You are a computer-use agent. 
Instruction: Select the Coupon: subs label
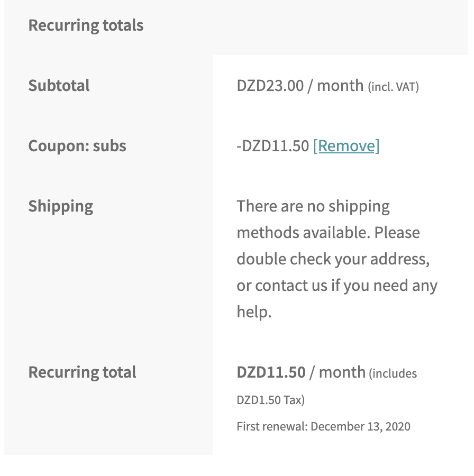coord(77,145)
